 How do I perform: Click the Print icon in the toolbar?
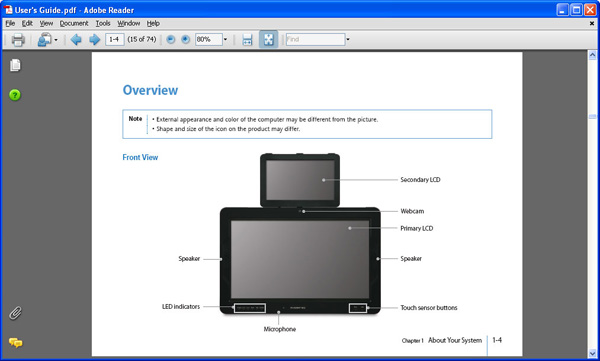point(18,39)
